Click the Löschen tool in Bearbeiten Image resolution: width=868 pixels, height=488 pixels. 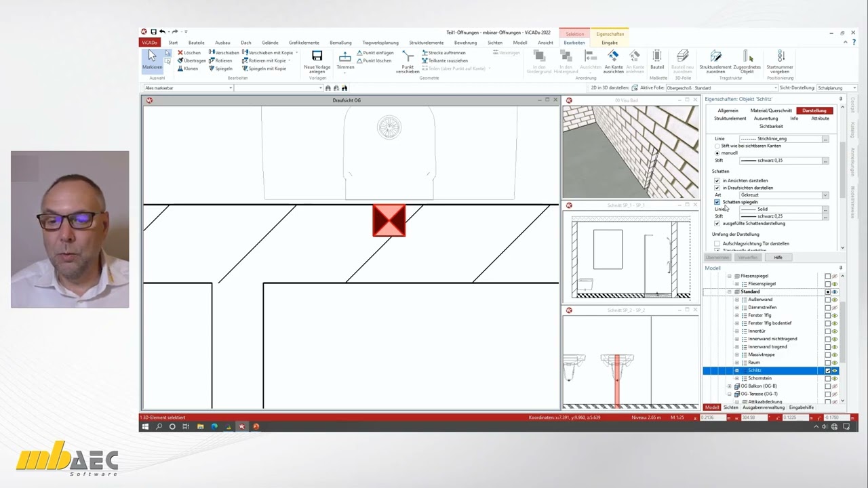click(189, 52)
